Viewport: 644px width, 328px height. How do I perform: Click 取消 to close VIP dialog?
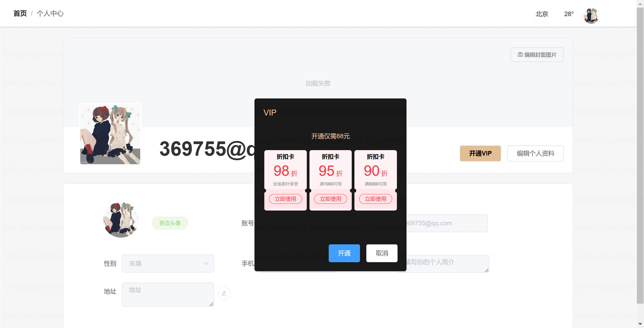[381, 253]
